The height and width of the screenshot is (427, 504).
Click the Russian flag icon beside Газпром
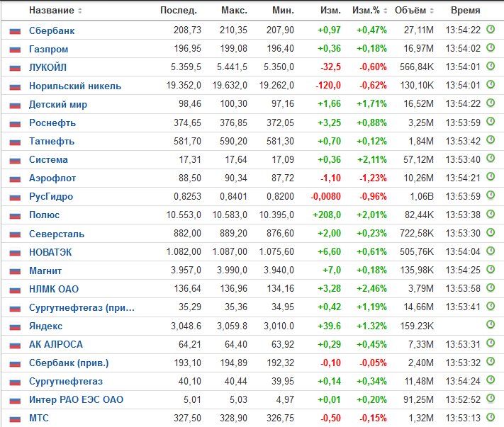pyautogui.click(x=15, y=50)
